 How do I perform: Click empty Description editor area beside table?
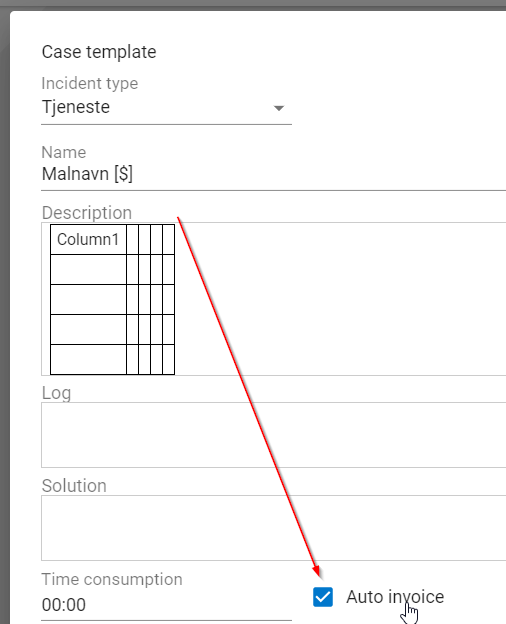tap(342, 298)
